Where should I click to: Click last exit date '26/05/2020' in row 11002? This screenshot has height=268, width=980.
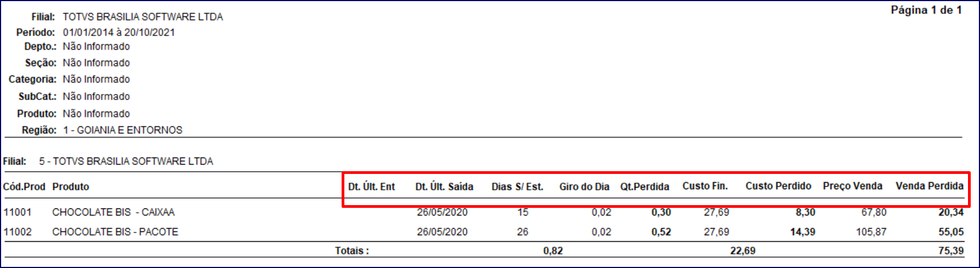[442, 232]
